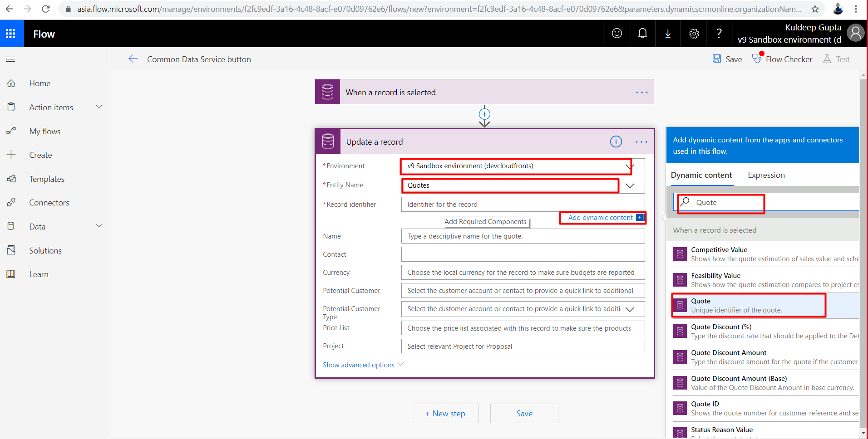
Task: Click the browser back arrow
Action: point(10,9)
